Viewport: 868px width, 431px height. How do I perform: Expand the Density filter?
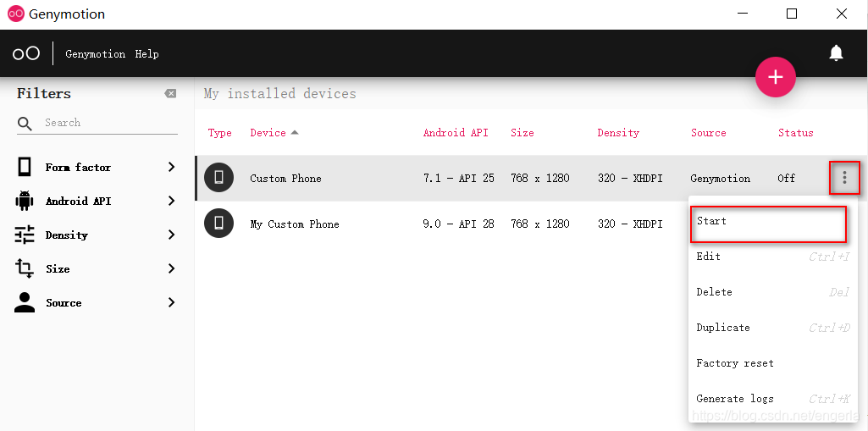click(172, 235)
